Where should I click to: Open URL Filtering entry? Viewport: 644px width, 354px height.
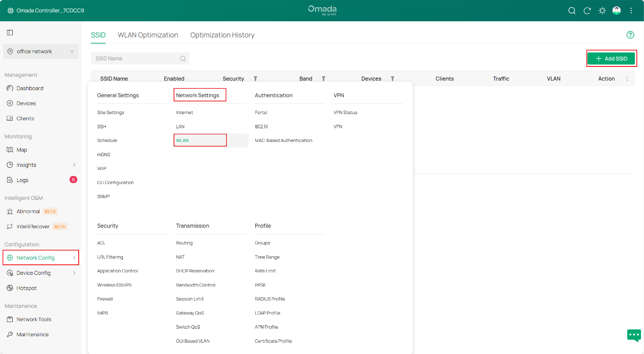(x=110, y=257)
